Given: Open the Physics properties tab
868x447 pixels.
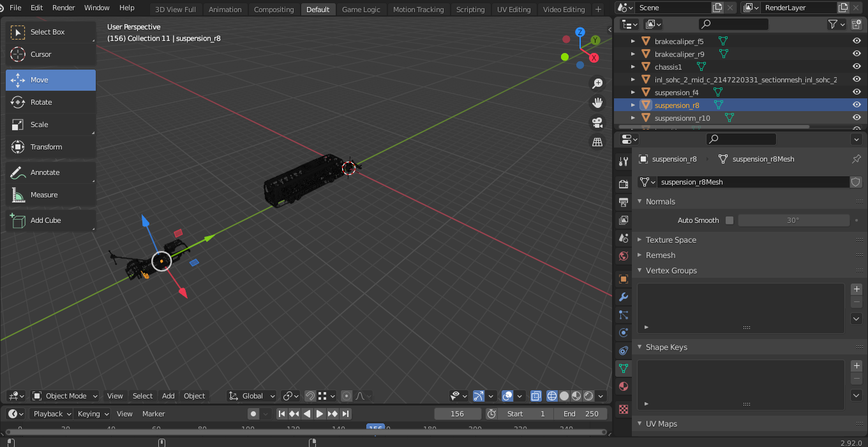Looking at the screenshot, I should (624, 333).
